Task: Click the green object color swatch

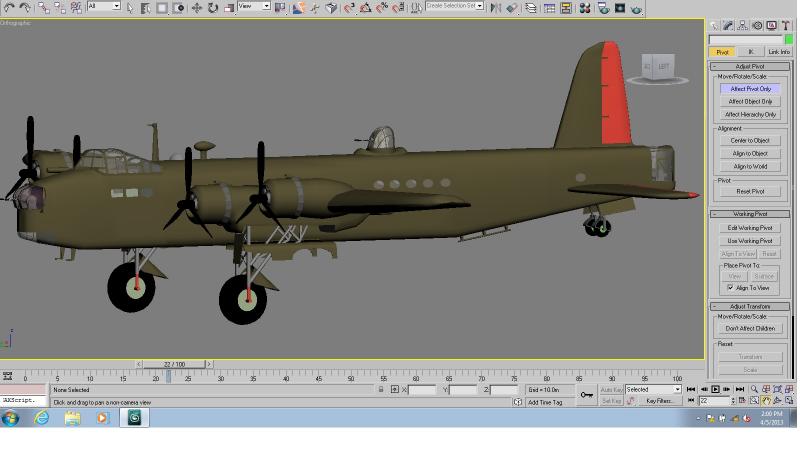Action: coord(789,39)
